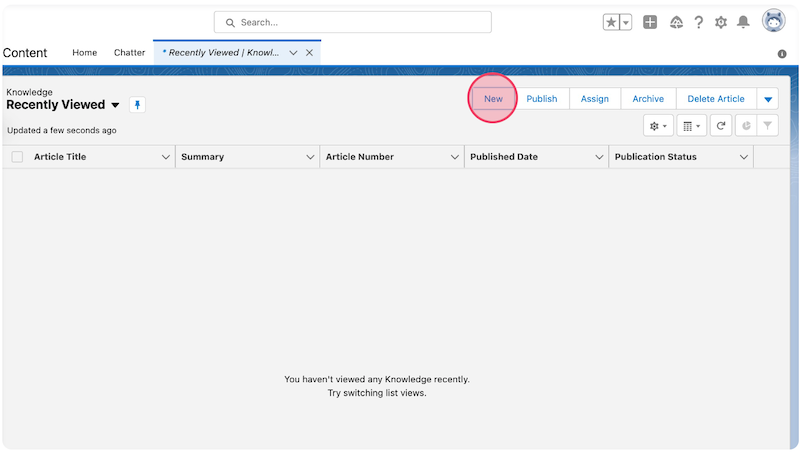The height and width of the screenshot is (453, 800).
Task: Sort by the Published Date column
Action: point(504,157)
